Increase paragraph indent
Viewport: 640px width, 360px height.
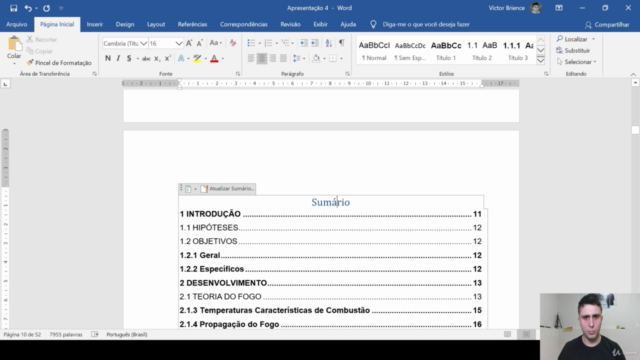[x=315, y=43]
